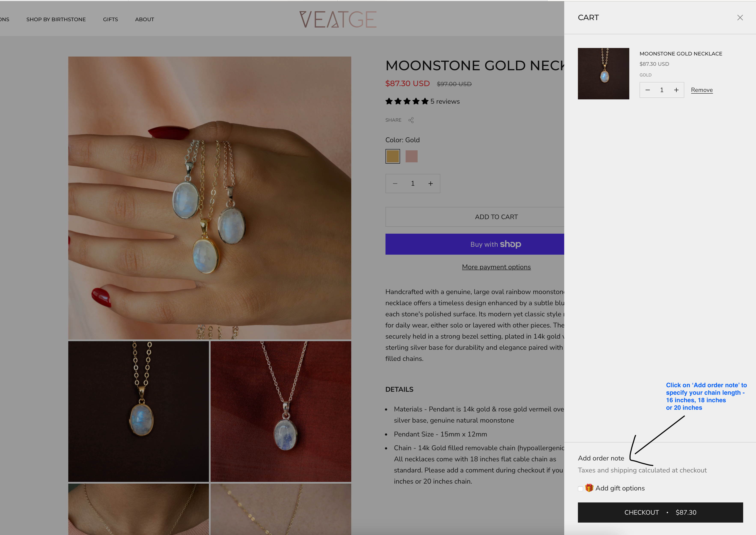This screenshot has width=756, height=535.
Task: Select the Rose Gold color swatch
Action: (x=411, y=157)
